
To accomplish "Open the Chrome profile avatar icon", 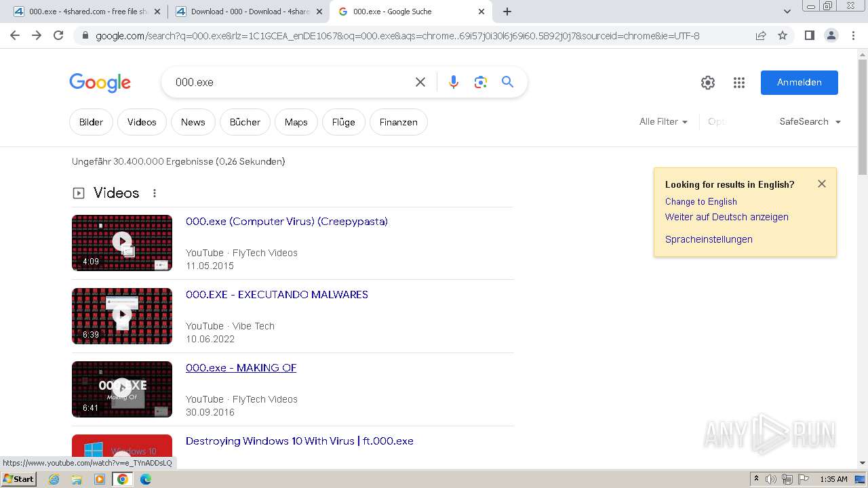I will pyautogui.click(x=831, y=35).
